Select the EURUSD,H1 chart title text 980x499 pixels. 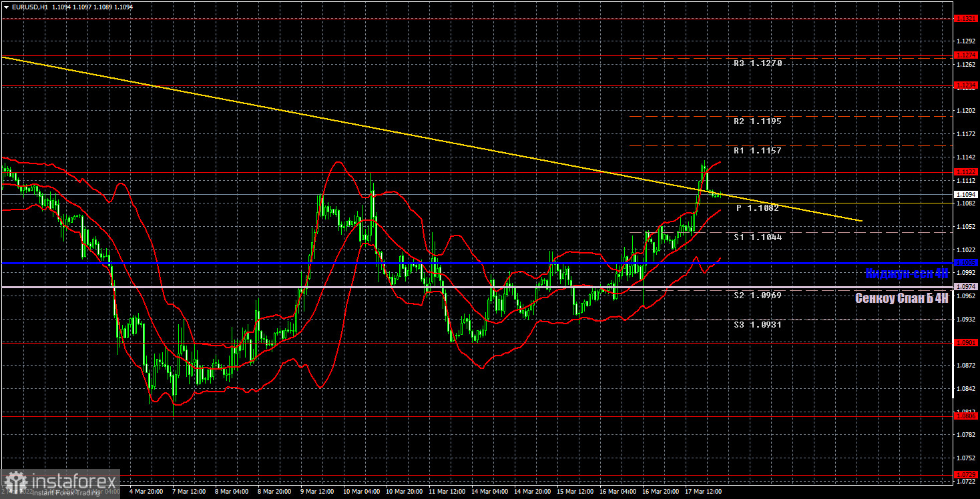(31, 6)
